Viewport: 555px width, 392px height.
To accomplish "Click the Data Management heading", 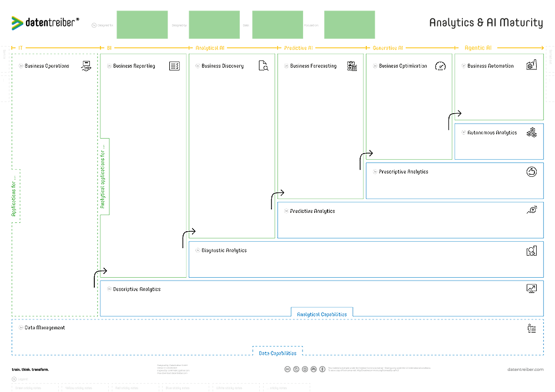I will coord(44,328).
